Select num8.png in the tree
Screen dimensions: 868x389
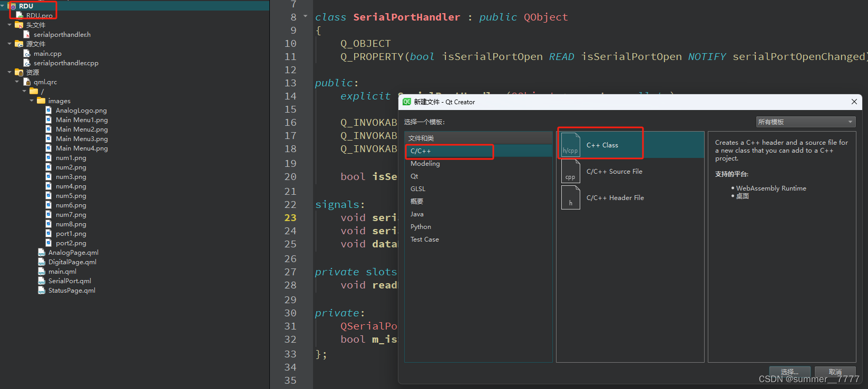point(71,224)
